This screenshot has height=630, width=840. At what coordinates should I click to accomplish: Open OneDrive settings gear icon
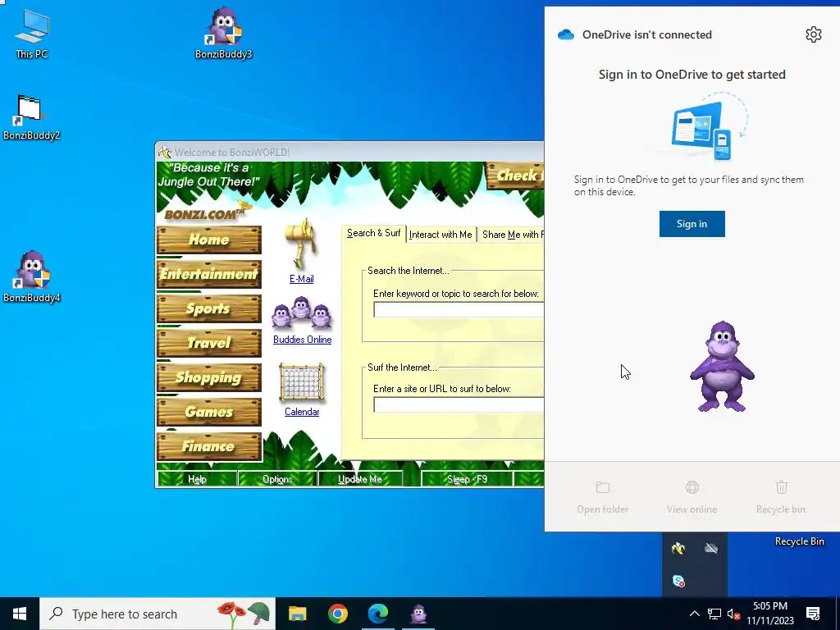(813, 34)
